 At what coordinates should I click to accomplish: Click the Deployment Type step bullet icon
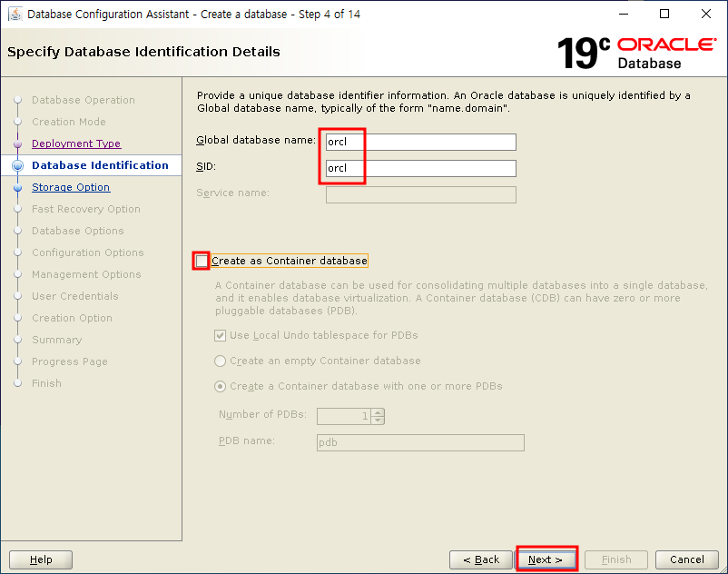[x=17, y=144]
